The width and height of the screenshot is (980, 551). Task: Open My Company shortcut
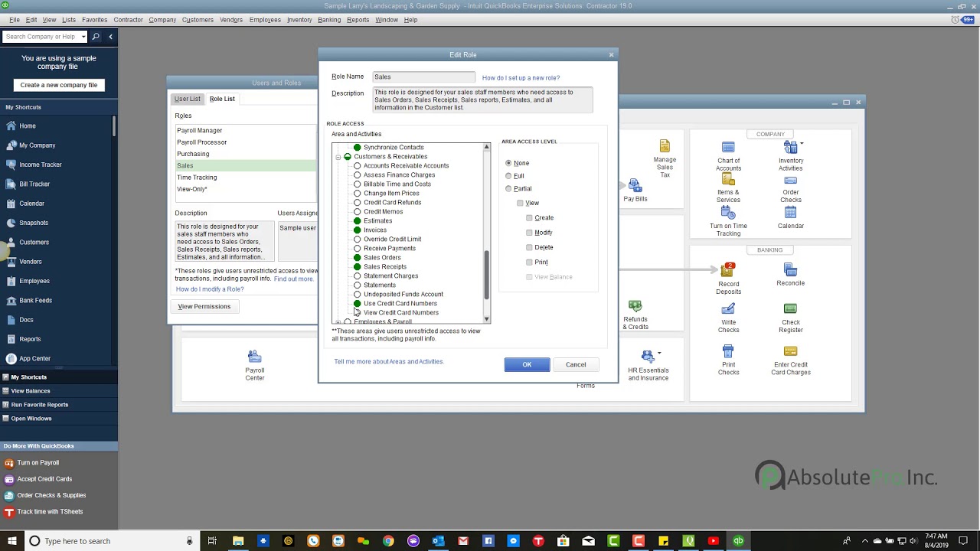(37, 145)
